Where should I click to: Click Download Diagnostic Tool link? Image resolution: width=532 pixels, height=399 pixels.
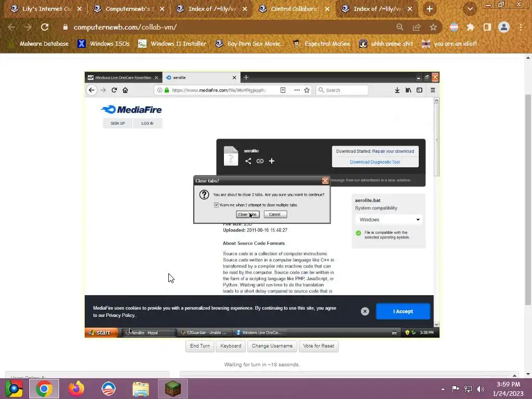coord(375,162)
